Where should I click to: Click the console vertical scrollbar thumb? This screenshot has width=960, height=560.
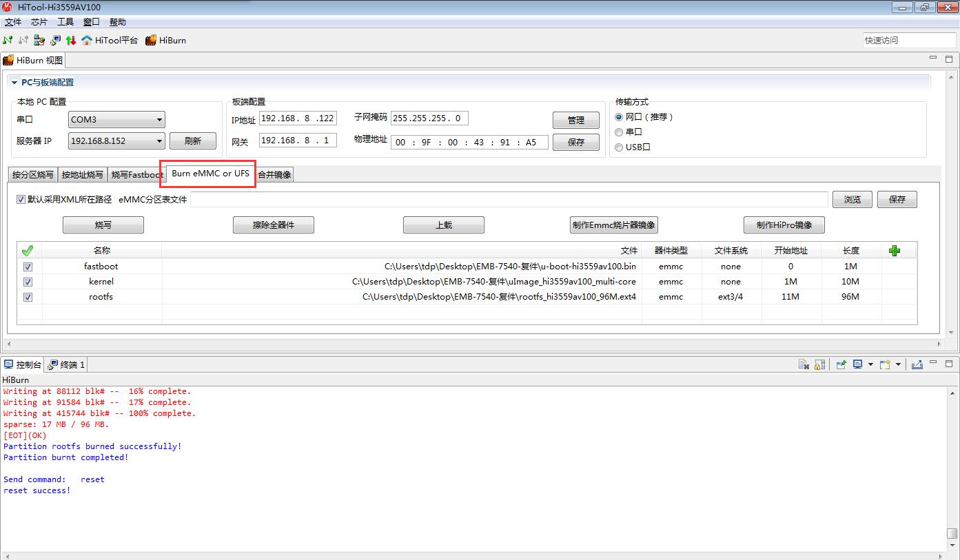point(952,533)
